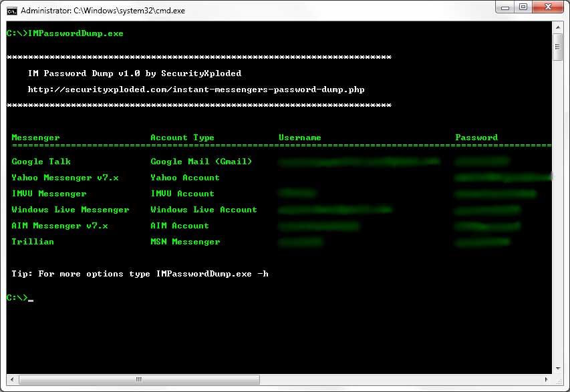Image resolution: width=570 pixels, height=392 pixels.
Task: Click the 'Windows Live Account' account type
Action: point(204,210)
